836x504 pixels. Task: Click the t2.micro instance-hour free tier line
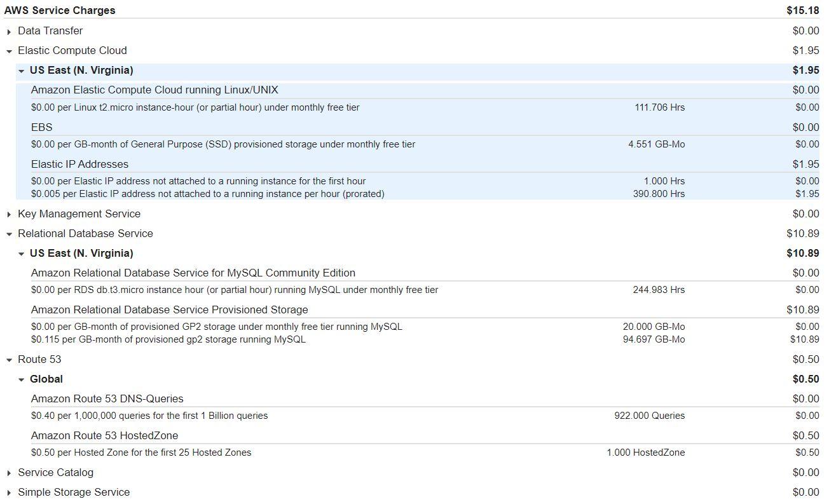point(195,107)
